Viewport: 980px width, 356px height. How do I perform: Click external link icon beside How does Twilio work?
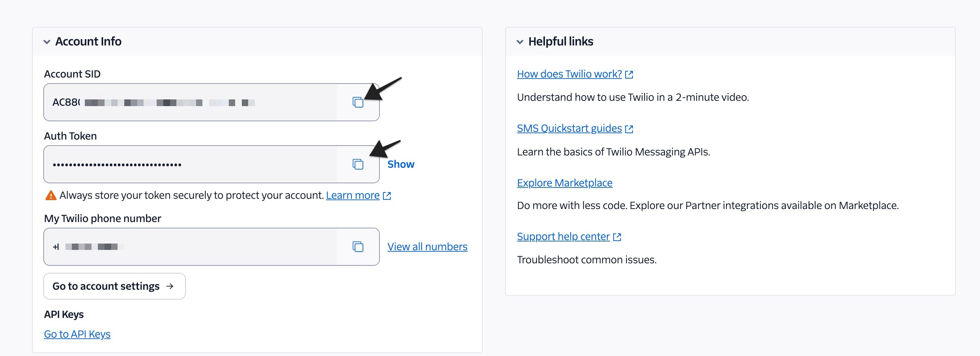pos(629,74)
